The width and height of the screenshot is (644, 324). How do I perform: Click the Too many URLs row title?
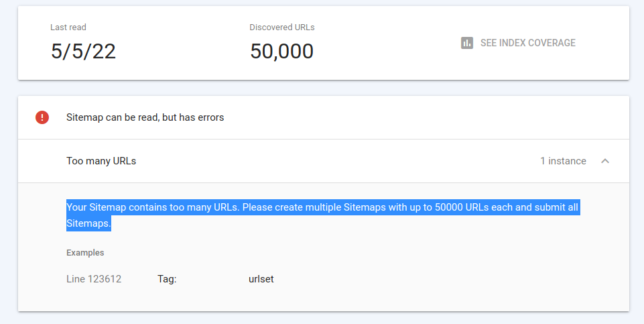(x=101, y=161)
